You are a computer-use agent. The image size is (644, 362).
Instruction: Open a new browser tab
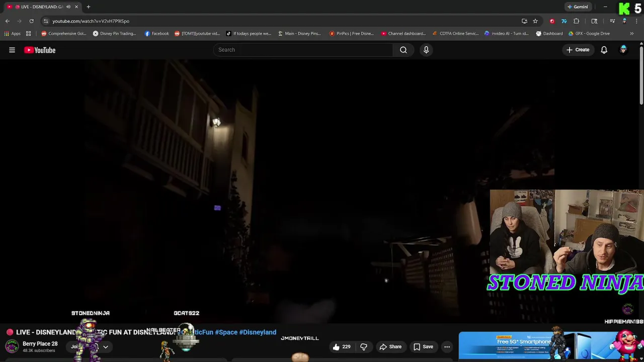[88, 7]
